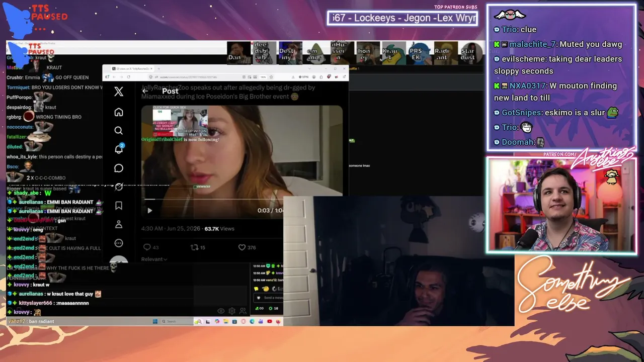Click the browser forward arrow
The width and height of the screenshot is (644, 362).
coord(121,77)
